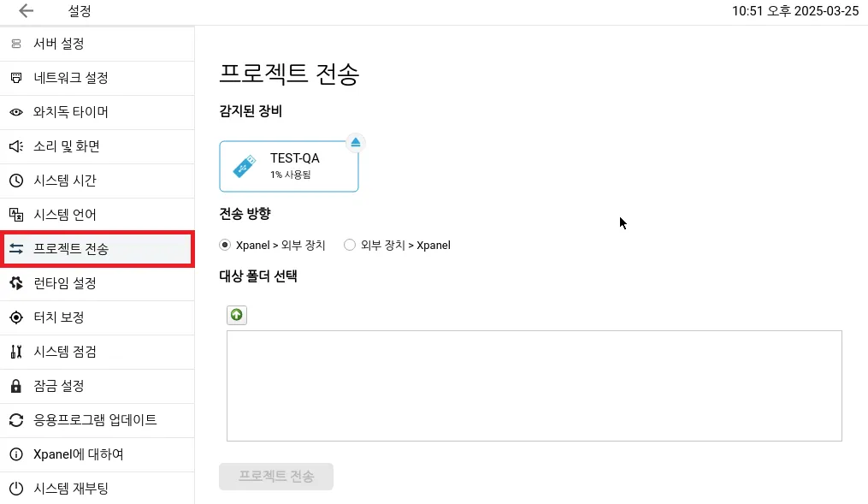Select Xpanel > 외부 장치 transfer direction
This screenshot has height=504, width=868.
click(x=225, y=245)
